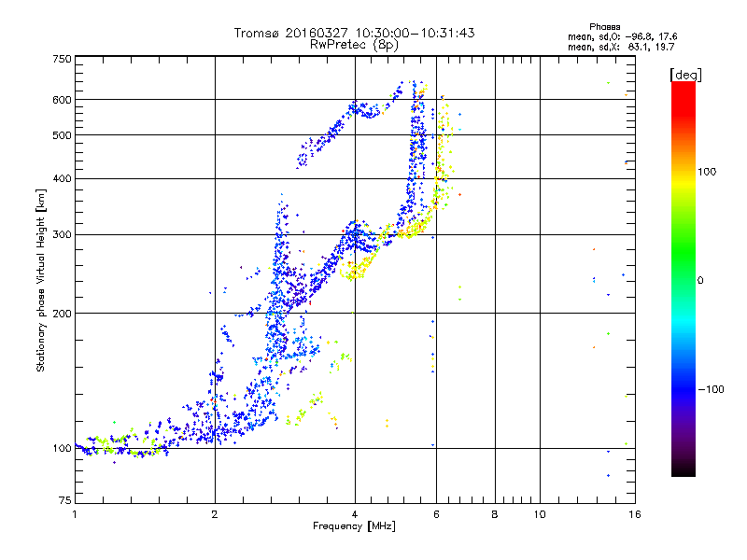
Task: Click the colorbar tick label '-100'
Action: click(712, 389)
